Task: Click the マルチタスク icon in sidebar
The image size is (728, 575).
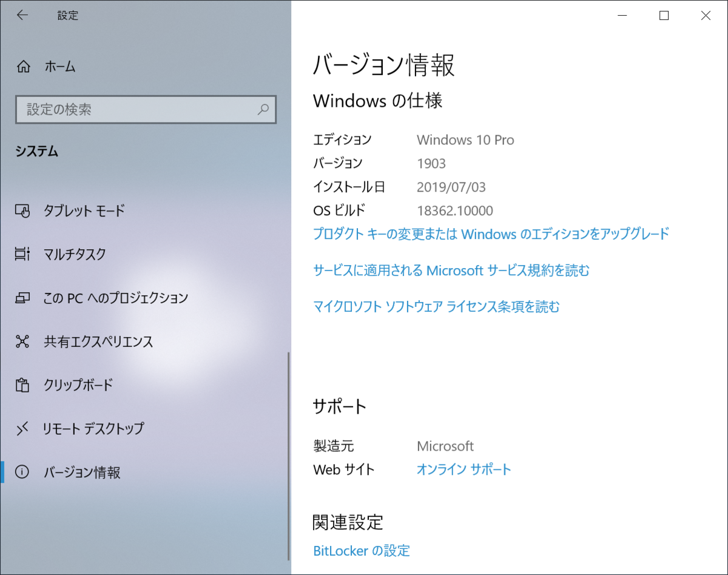Action: (23, 254)
